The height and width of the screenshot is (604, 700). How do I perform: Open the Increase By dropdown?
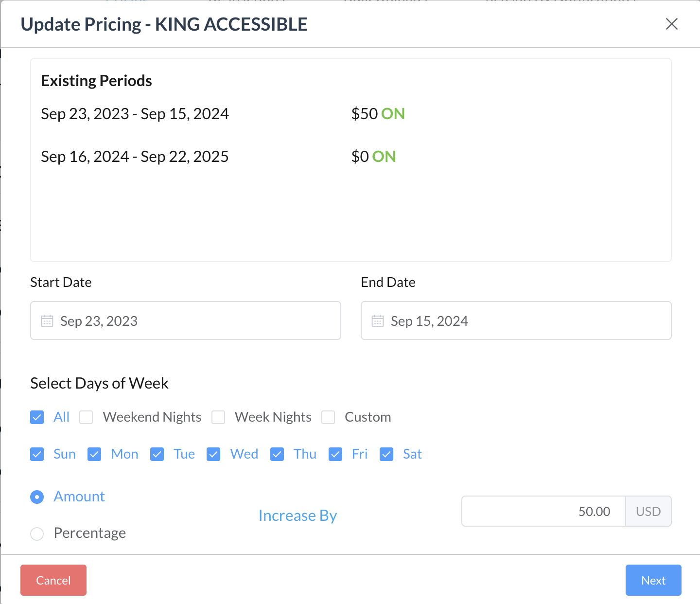[297, 515]
